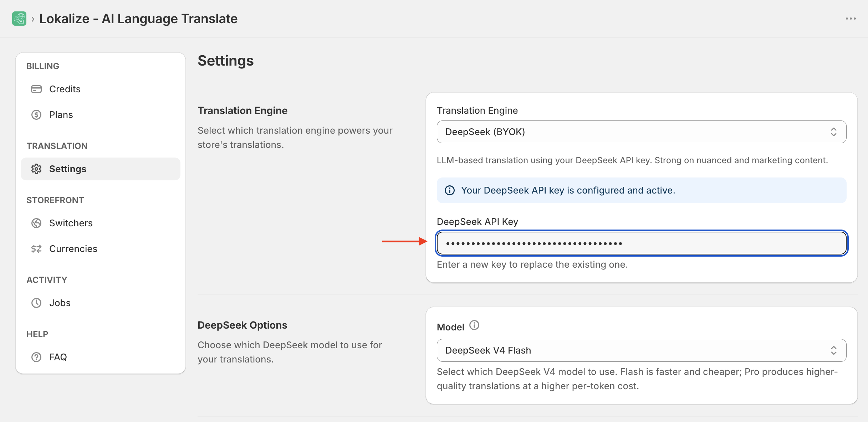
Task: Focus the DeepSeek API Key field
Action: click(x=642, y=243)
